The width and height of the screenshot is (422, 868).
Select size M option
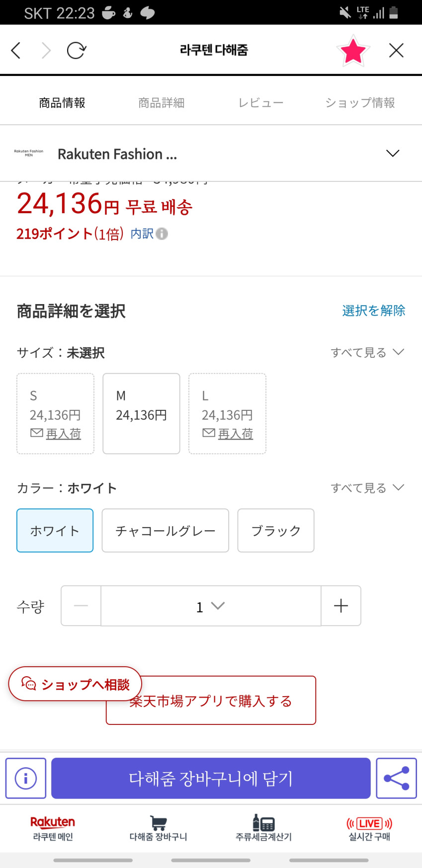click(x=141, y=413)
